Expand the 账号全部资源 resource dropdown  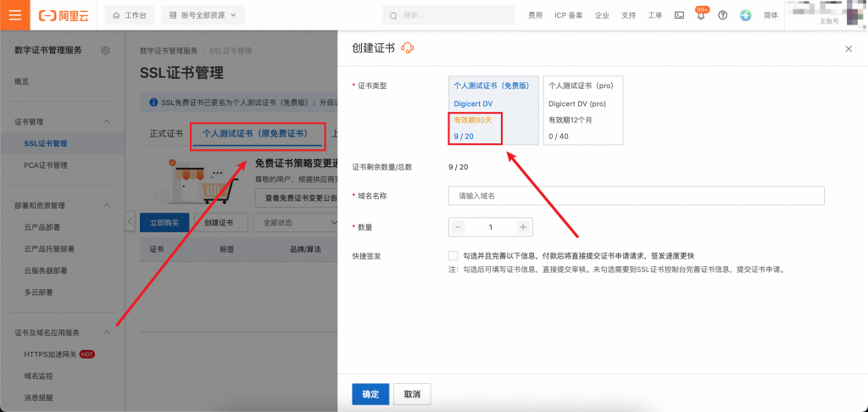coord(203,15)
